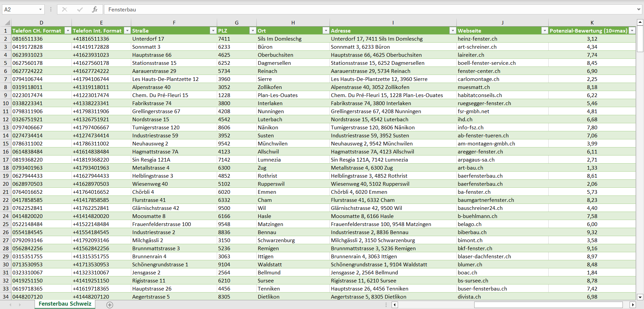Click cell with website baumgartnerfenster.ch
Screen dimensions: 644x309
coord(502,200)
